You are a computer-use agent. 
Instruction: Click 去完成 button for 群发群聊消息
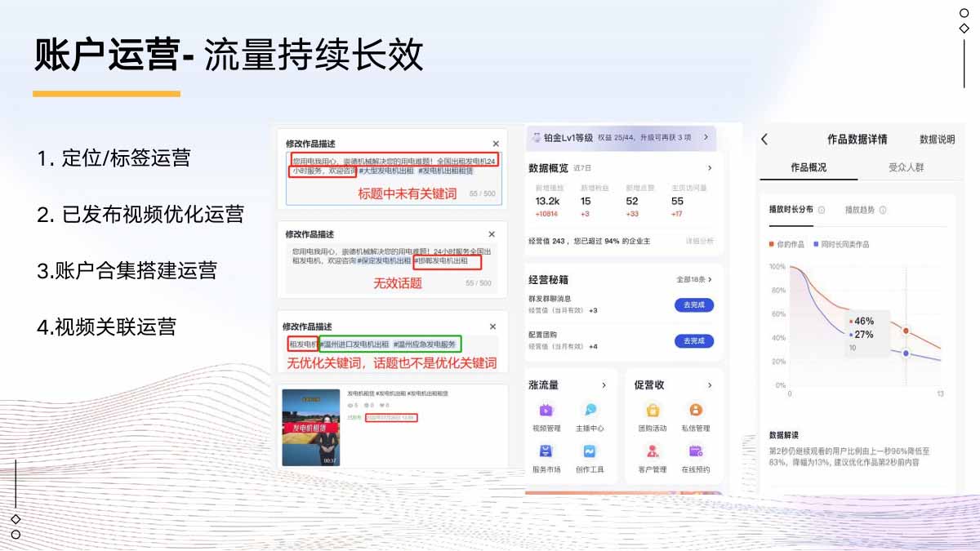click(694, 305)
